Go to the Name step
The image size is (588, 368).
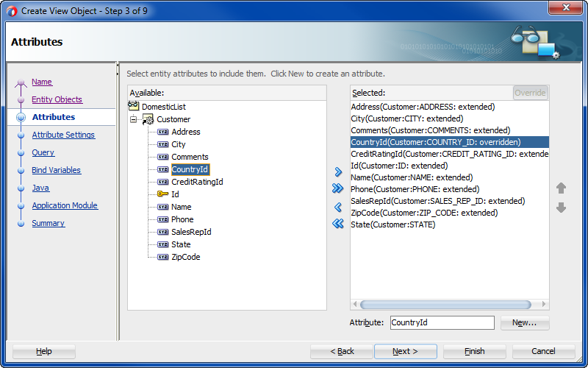coord(42,82)
